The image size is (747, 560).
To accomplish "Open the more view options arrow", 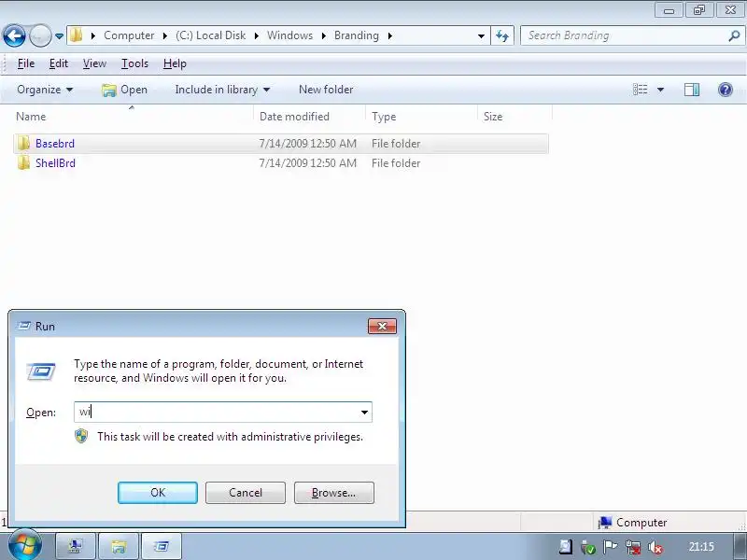I will (660, 90).
